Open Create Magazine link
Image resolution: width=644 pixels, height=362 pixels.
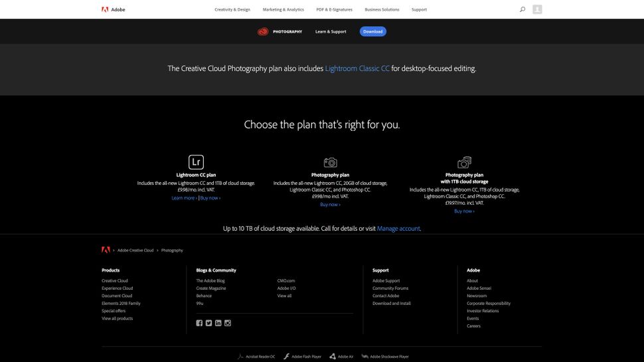coord(210,288)
